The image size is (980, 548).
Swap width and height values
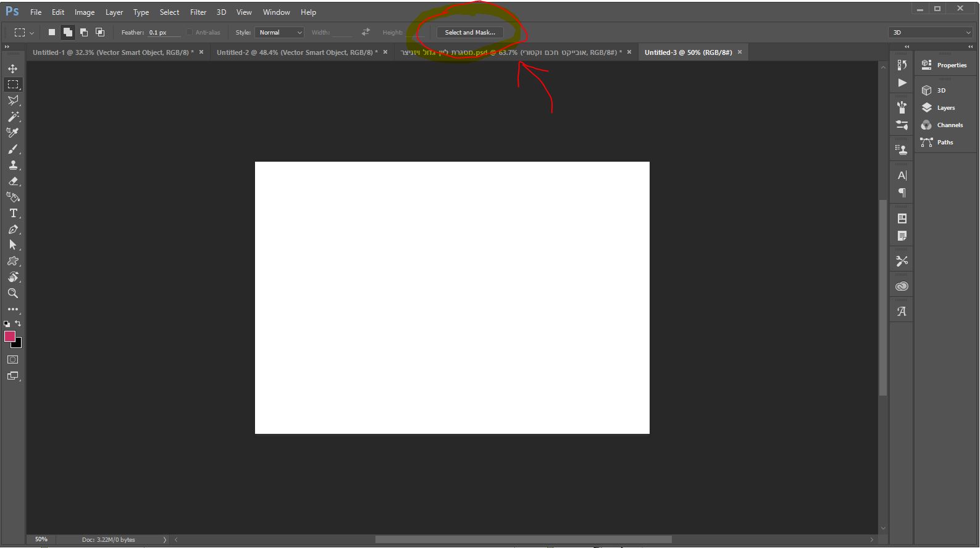pos(366,32)
